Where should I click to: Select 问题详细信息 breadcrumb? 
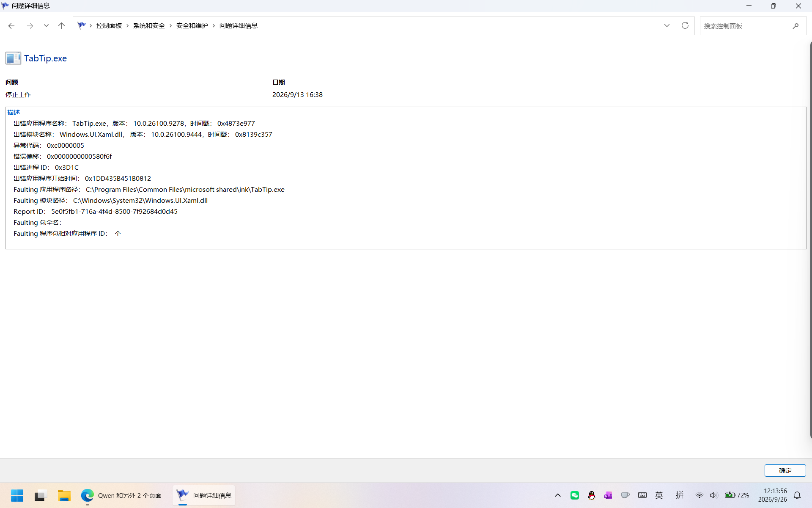pyautogui.click(x=238, y=26)
